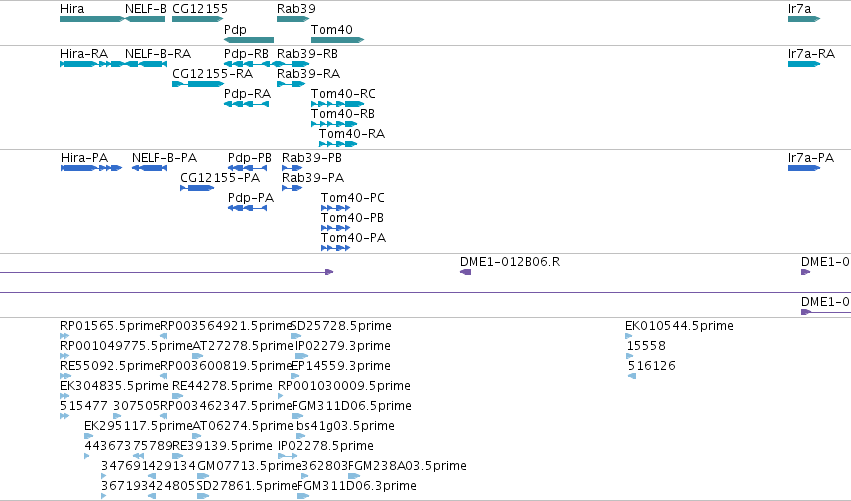
Task: Click the 516126 feature label
Action: 651,366
